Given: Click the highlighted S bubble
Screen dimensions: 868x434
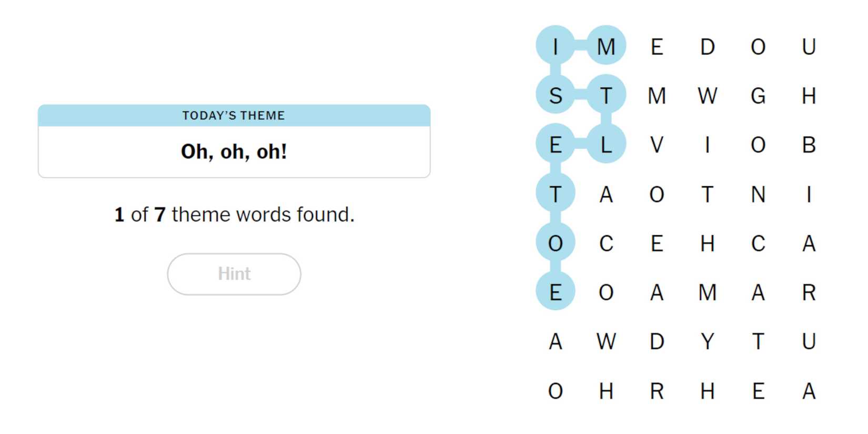Looking at the screenshot, I should (x=556, y=96).
